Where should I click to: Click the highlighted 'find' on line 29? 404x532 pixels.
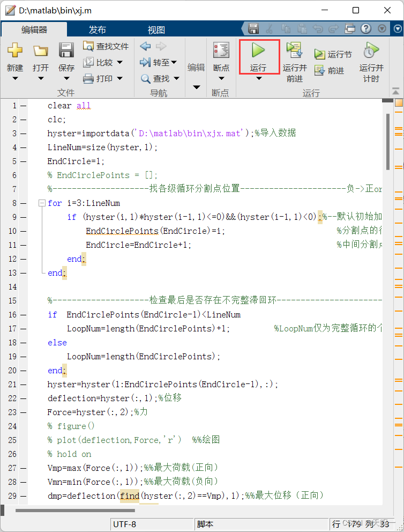click(x=130, y=496)
